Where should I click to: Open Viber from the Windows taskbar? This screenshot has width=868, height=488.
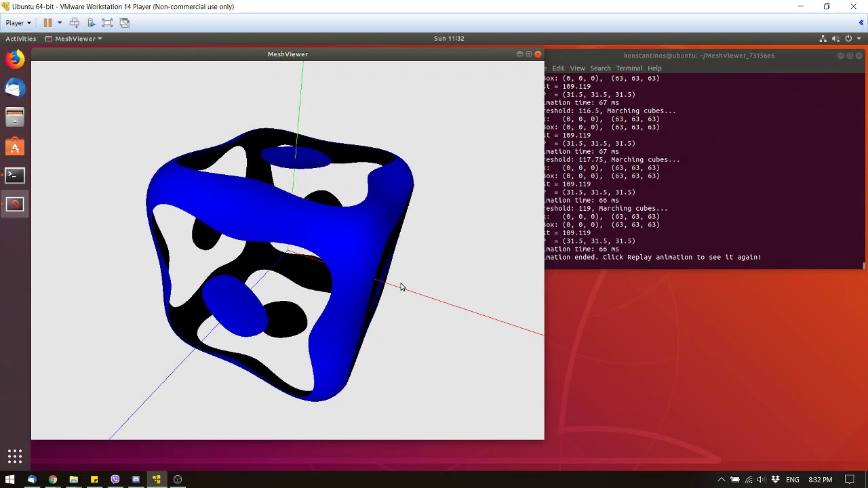pos(115,479)
